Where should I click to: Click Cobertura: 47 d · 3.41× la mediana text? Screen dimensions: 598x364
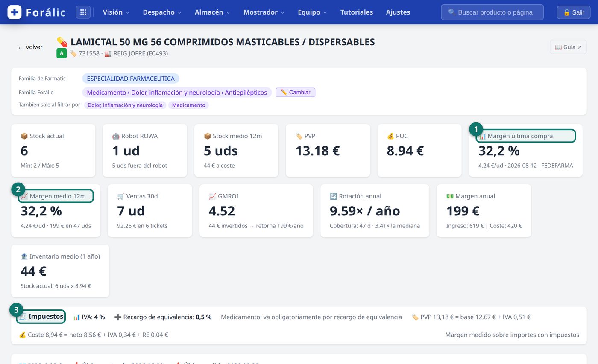[375, 226]
